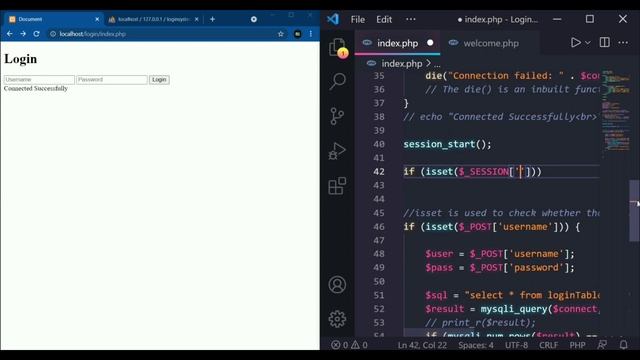This screenshot has width=640, height=360.
Task: Show more menu bar items ellipsis
Action: (411, 19)
